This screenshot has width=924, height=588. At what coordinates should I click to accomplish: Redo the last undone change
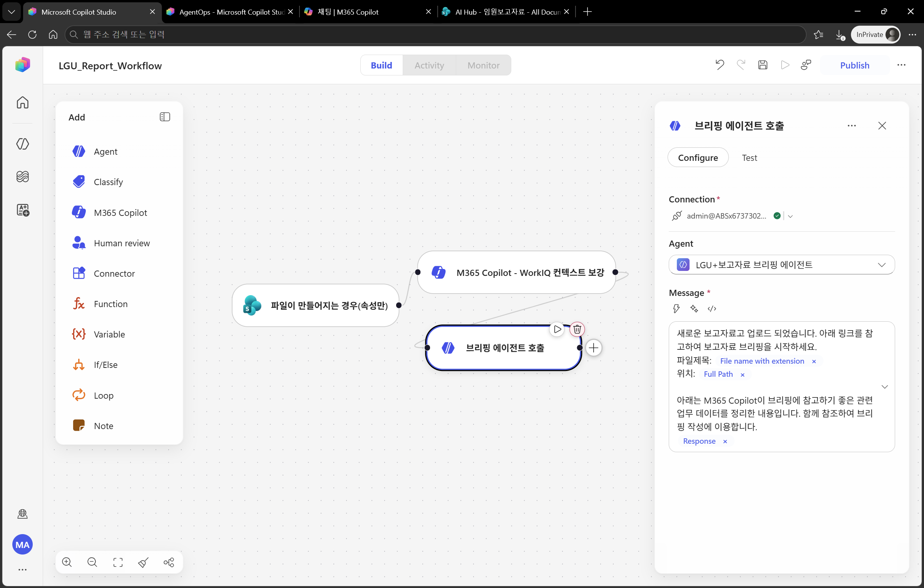(741, 65)
